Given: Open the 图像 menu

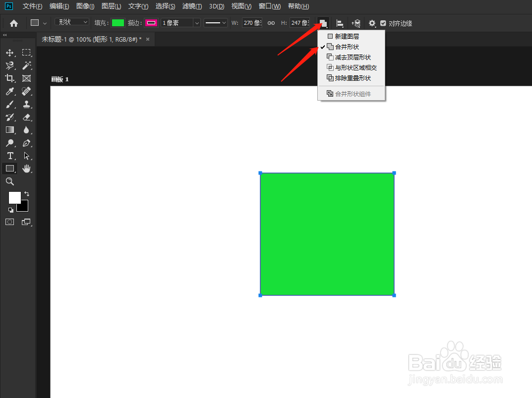Looking at the screenshot, I should [x=85, y=6].
